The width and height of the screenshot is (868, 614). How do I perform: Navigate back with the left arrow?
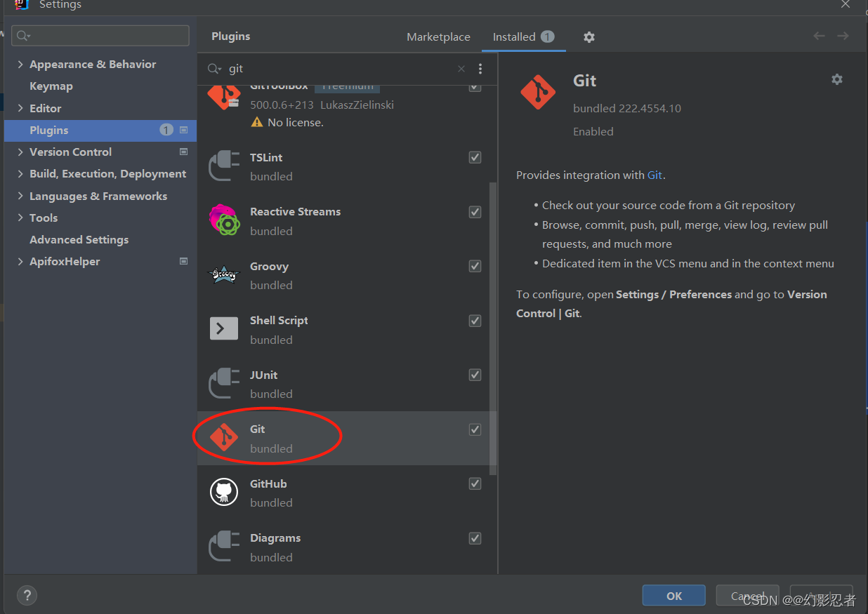click(x=819, y=36)
